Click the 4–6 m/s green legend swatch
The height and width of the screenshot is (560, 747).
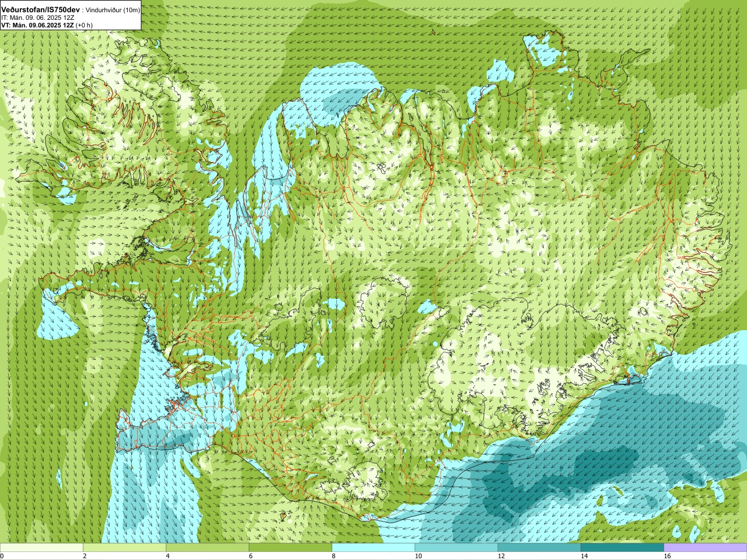click(207, 548)
